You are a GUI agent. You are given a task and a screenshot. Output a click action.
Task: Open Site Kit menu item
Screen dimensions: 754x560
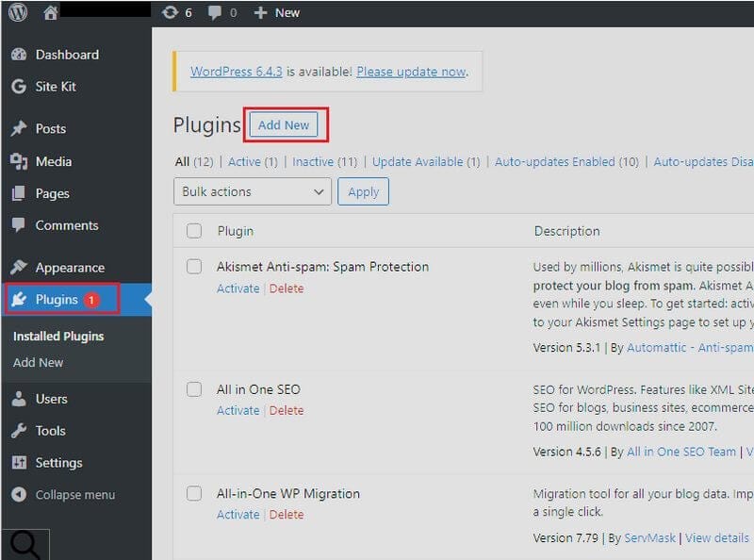click(x=56, y=87)
